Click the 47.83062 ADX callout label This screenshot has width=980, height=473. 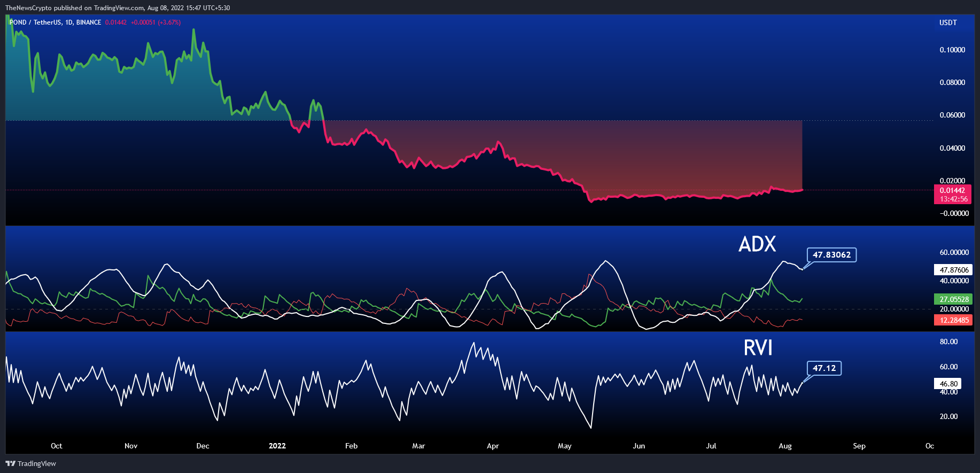click(x=831, y=255)
